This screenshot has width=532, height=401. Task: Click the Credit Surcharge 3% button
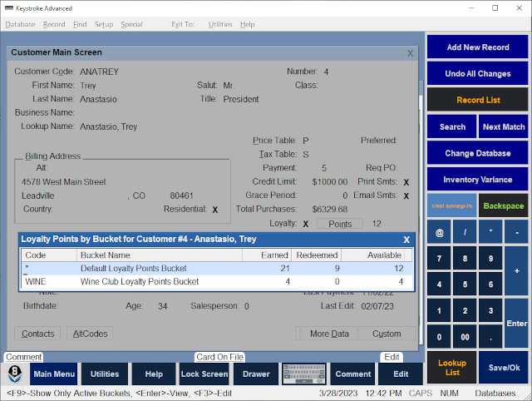tap(452, 205)
